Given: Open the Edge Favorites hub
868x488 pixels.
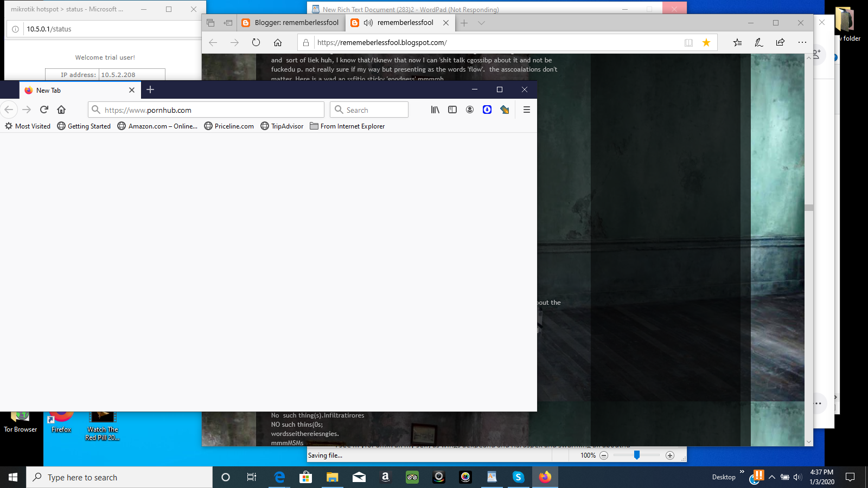Looking at the screenshot, I should point(737,42).
